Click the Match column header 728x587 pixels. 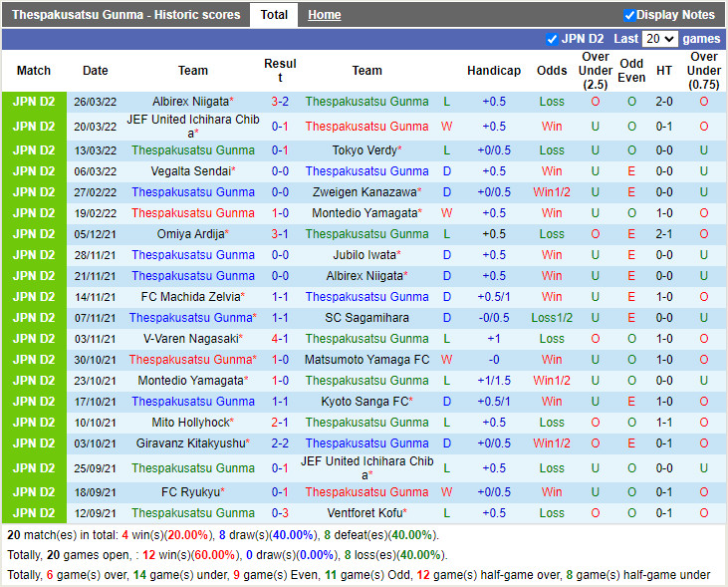coord(34,71)
